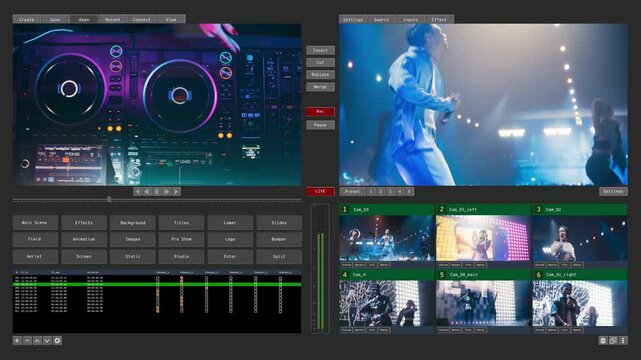Skip forward with the last transport arrow
This screenshot has width=641, height=360.
pos(176,191)
